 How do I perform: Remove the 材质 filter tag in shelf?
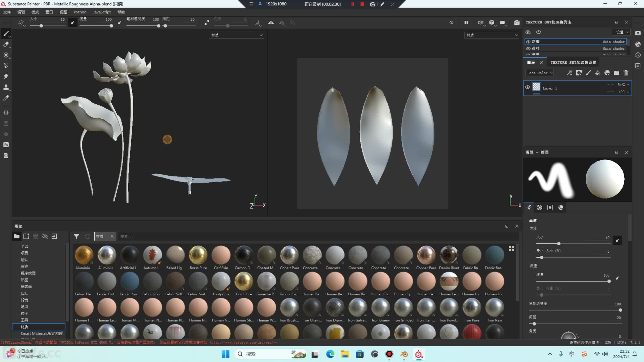click(x=112, y=236)
